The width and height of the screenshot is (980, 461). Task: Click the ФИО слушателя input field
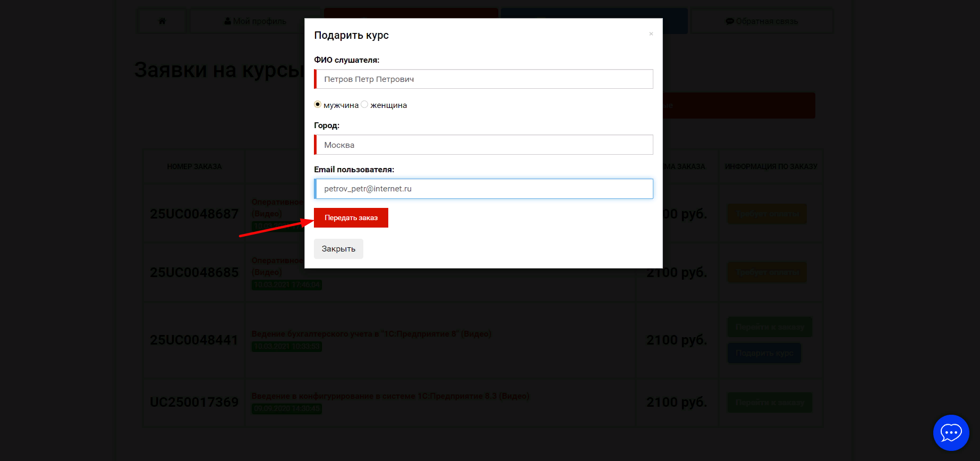pyautogui.click(x=483, y=79)
